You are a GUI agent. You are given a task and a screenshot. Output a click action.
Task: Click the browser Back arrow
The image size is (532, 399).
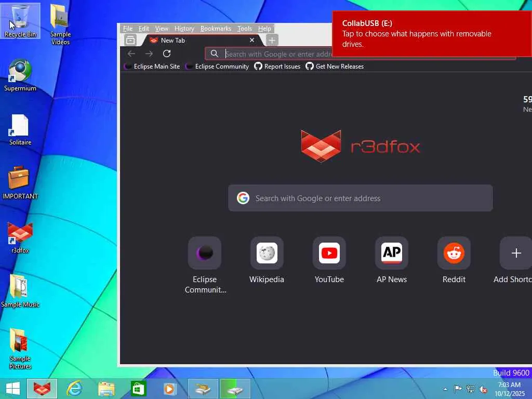(131, 54)
